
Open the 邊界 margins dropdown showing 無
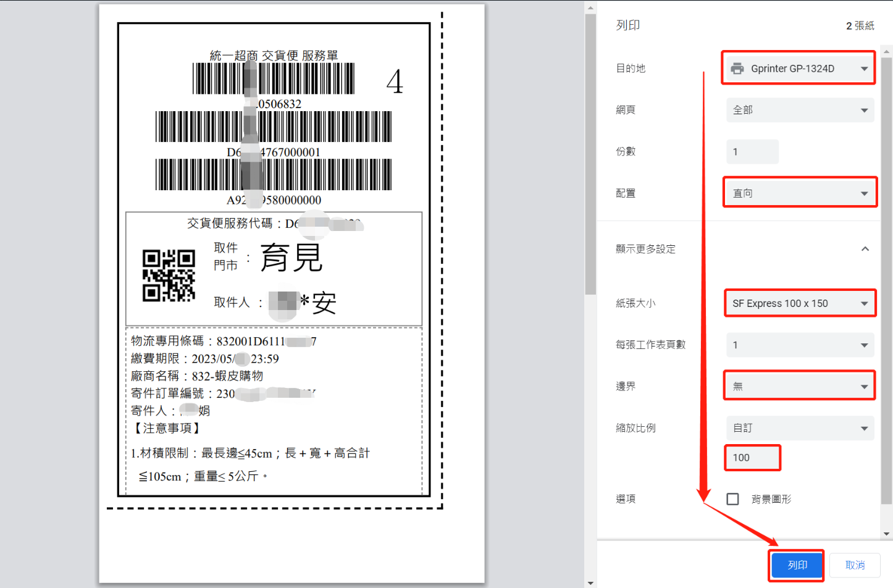(x=800, y=386)
